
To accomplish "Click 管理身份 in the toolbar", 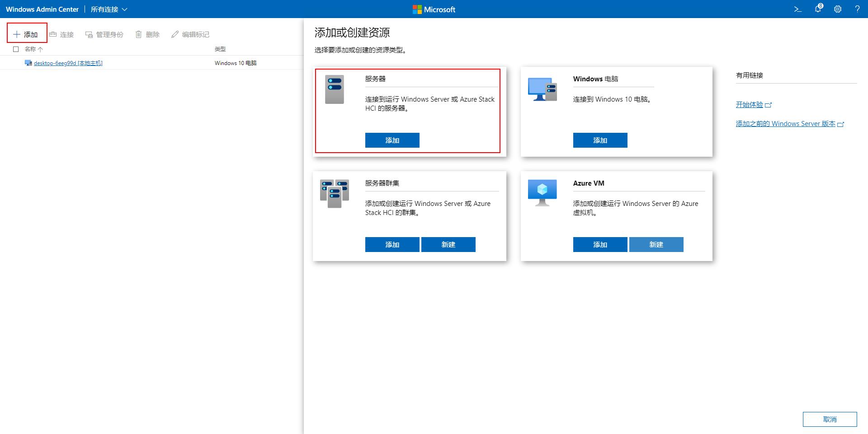I will point(104,34).
